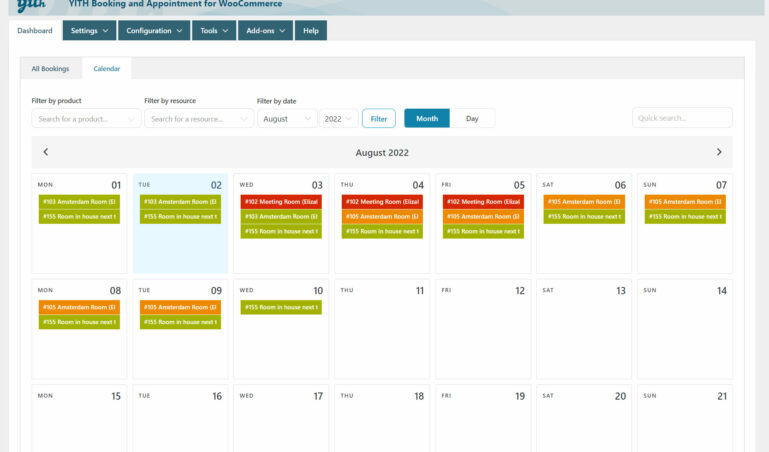Open #105 Amsterdam Room booking on Sat 06

(x=584, y=201)
